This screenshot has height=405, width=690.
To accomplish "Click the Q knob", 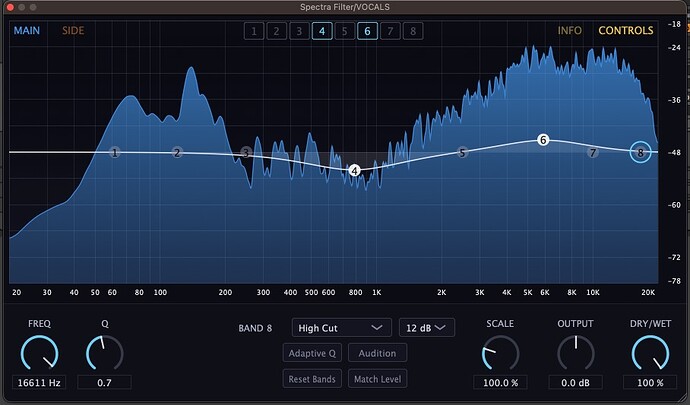I will (x=105, y=353).
